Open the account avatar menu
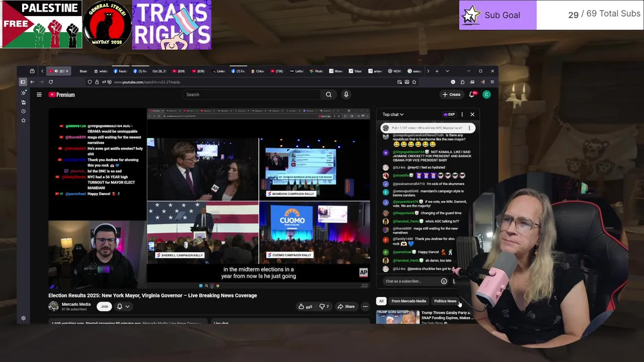The image size is (644, 362). [487, 95]
